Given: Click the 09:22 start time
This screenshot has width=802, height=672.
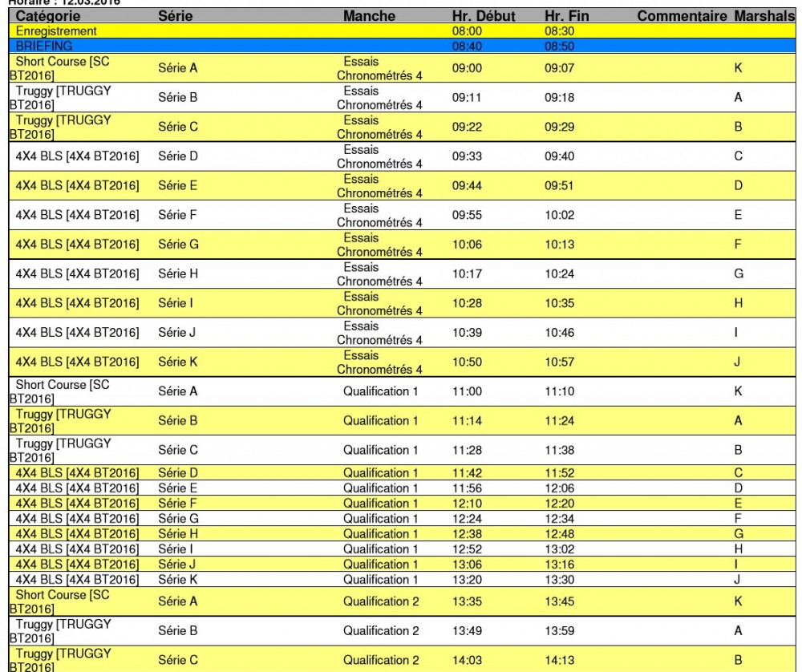Looking at the screenshot, I should tap(467, 127).
